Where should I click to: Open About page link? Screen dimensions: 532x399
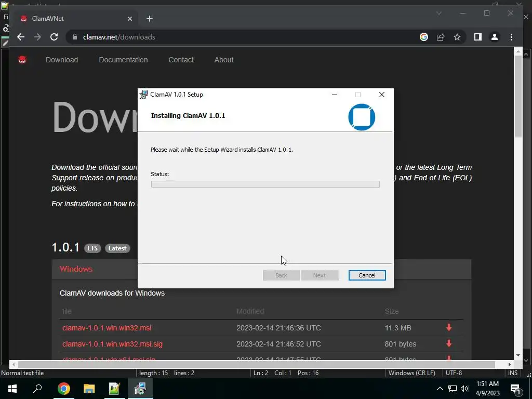coord(223,60)
